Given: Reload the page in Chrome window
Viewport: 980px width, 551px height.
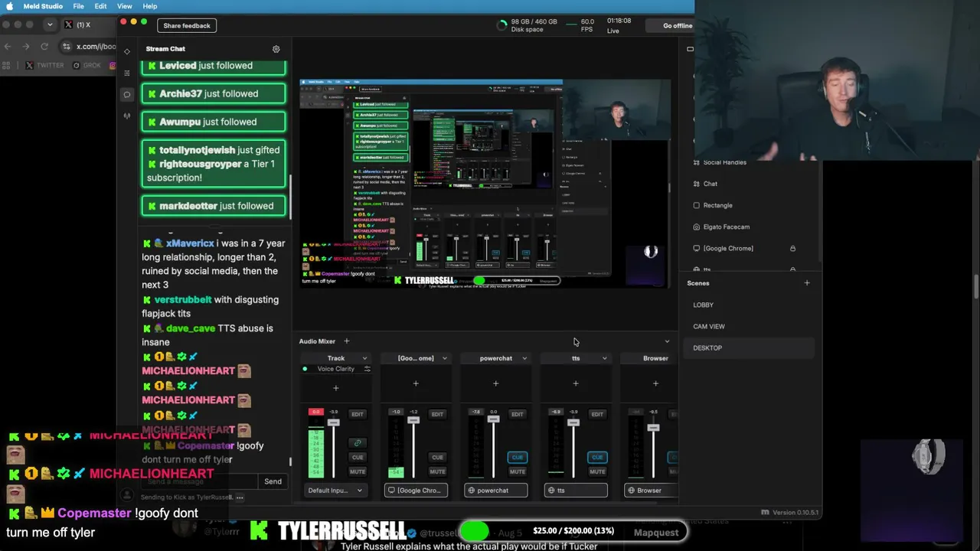Looking at the screenshot, I should (x=44, y=47).
